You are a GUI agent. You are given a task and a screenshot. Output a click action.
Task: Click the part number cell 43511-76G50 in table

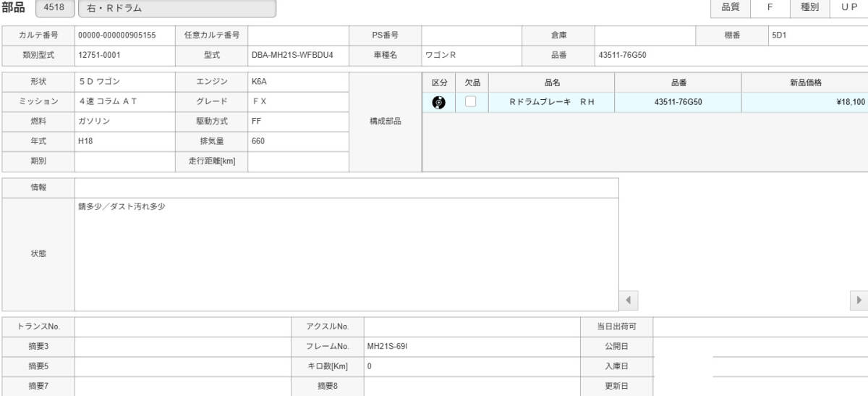coord(678,102)
